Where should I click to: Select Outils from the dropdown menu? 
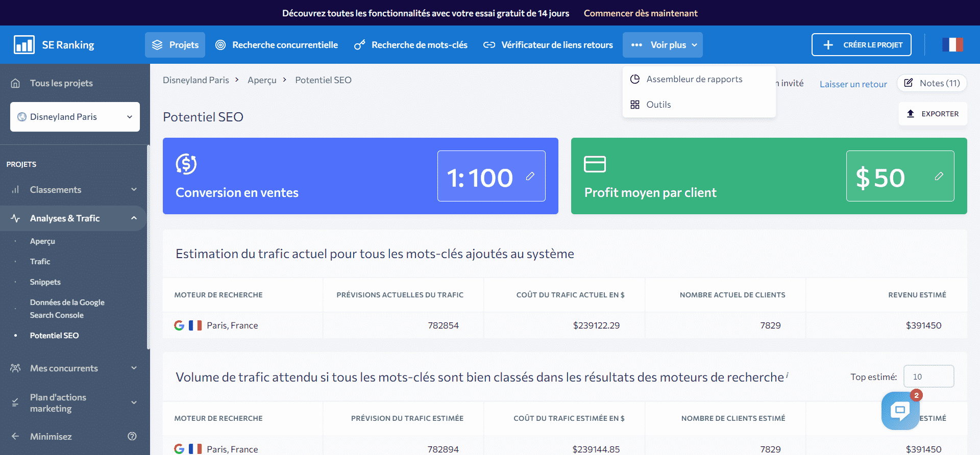click(658, 105)
